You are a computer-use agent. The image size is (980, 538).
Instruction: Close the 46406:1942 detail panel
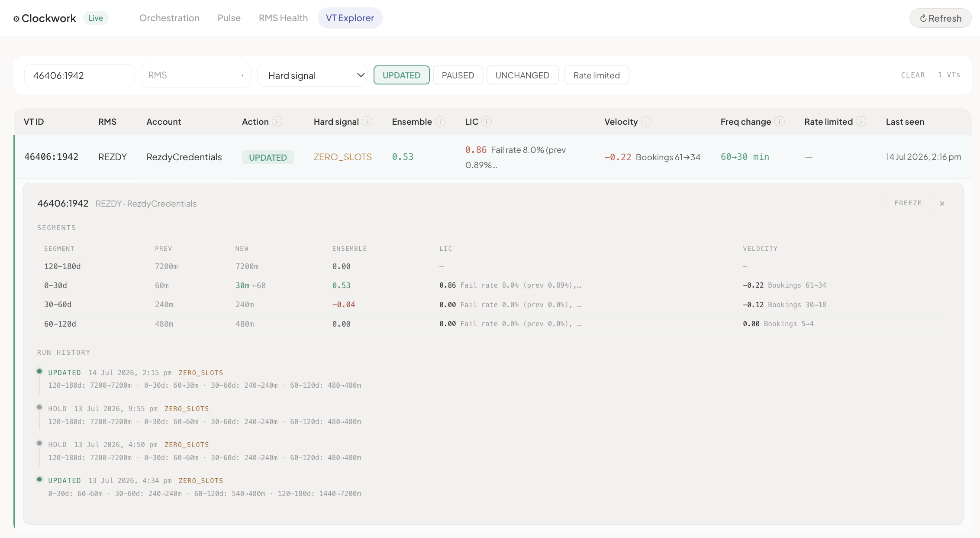pos(942,204)
